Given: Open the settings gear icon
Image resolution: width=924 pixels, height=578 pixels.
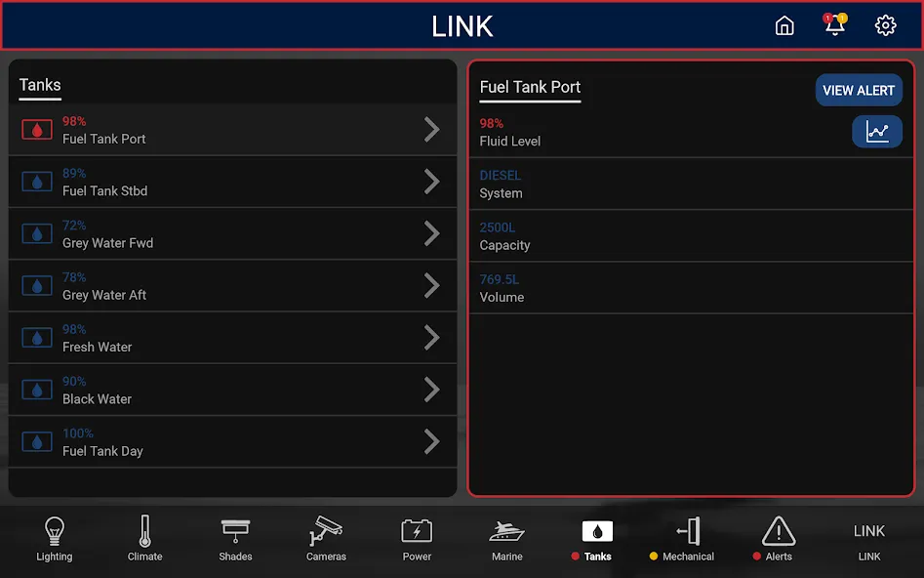Looking at the screenshot, I should tap(885, 25).
